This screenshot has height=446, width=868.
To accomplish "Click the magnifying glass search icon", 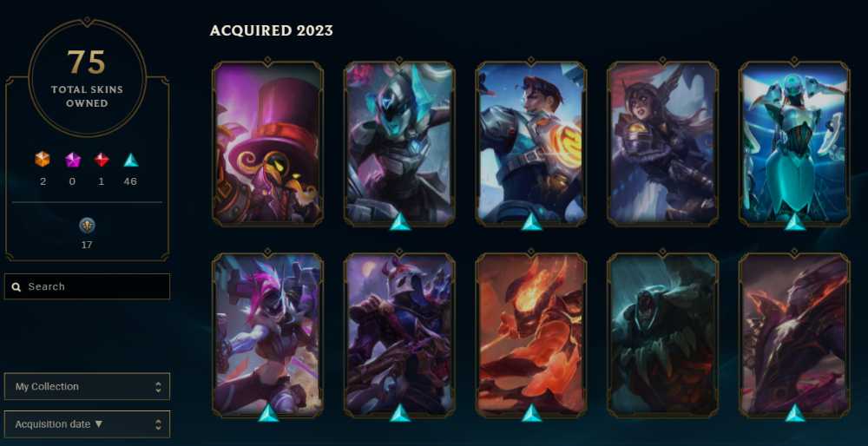I will pos(16,286).
